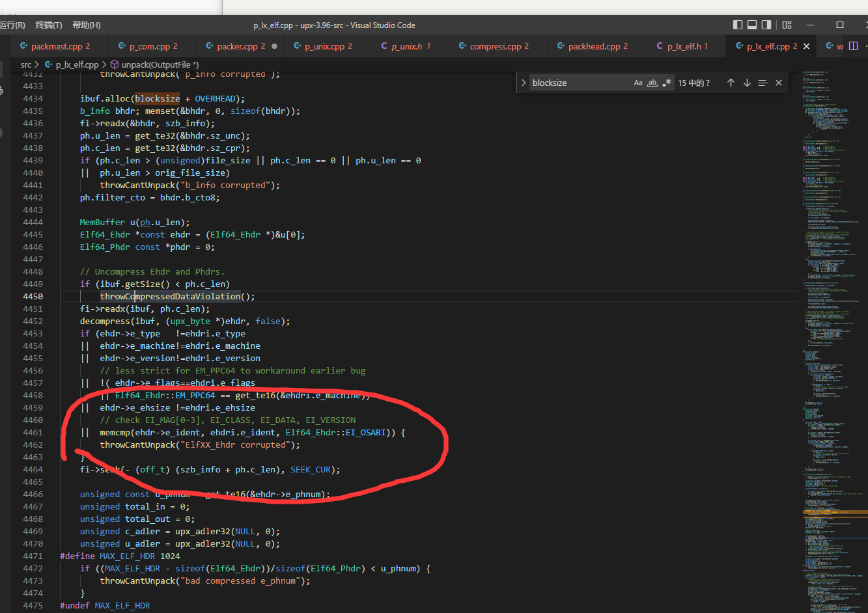Toggle Find in Selection icon
Screen dimensions: 868x613
pyautogui.click(x=763, y=83)
